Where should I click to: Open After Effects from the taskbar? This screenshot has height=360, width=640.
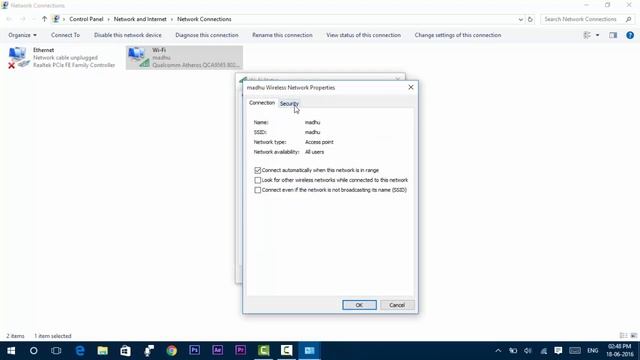218,350
